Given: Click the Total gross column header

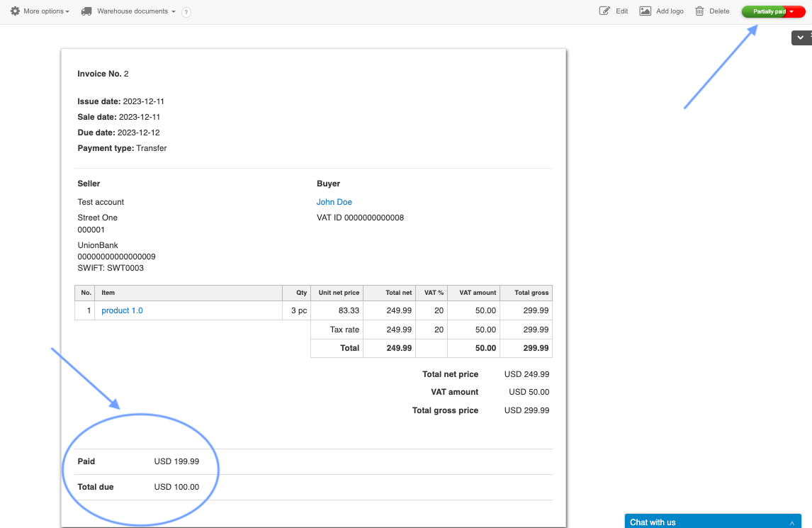Looking at the screenshot, I should click(531, 293).
